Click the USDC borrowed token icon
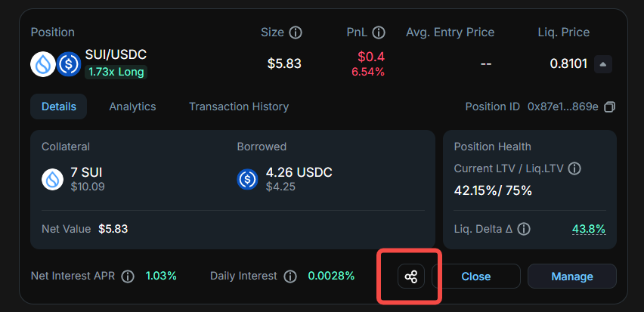Image resolution: width=644 pixels, height=312 pixels. click(x=248, y=179)
